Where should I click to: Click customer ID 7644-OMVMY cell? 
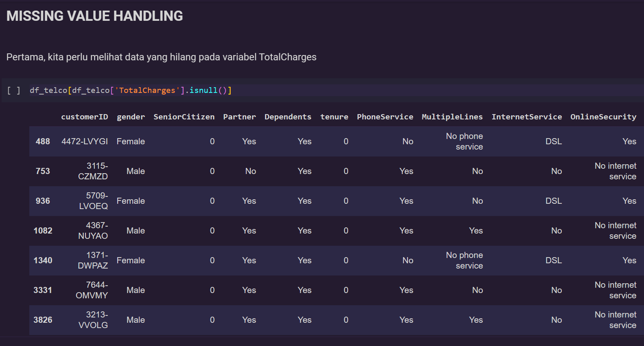tap(92, 290)
